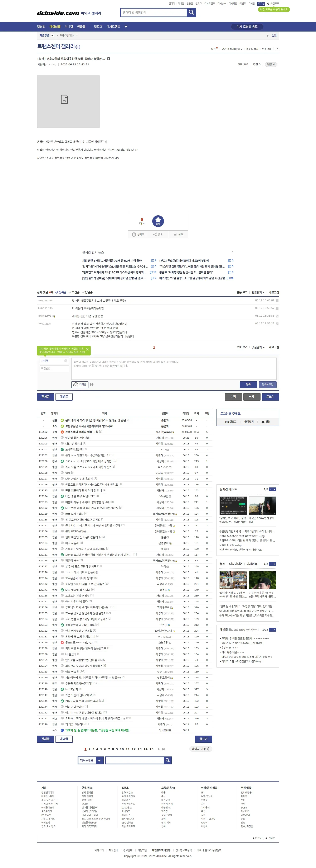This screenshot has width=316, height=868.
Task: Sort comments by 등록순
Action: tap(61, 292)
